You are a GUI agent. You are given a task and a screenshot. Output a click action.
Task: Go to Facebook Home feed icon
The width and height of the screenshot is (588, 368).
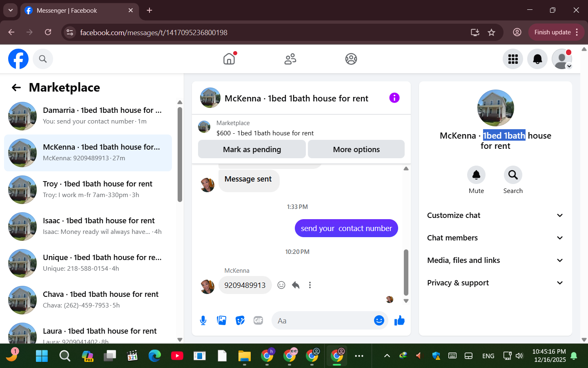pos(229,59)
